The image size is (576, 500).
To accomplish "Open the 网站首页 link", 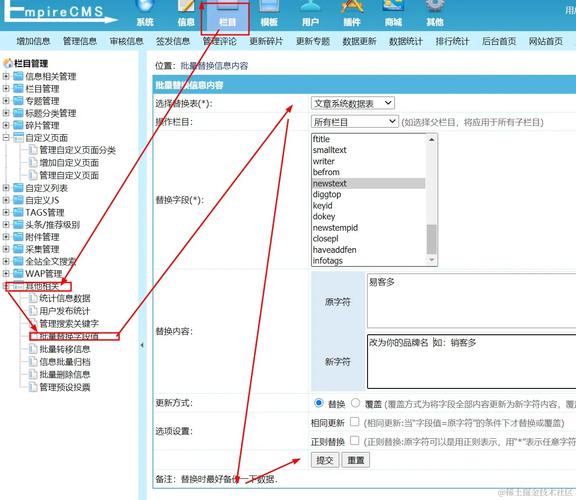I will pyautogui.click(x=546, y=41).
